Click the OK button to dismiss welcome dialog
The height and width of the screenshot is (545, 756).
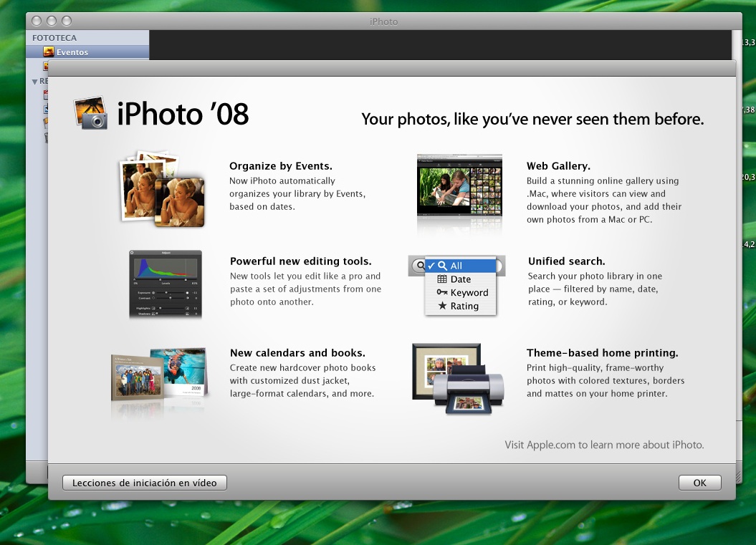coord(699,483)
